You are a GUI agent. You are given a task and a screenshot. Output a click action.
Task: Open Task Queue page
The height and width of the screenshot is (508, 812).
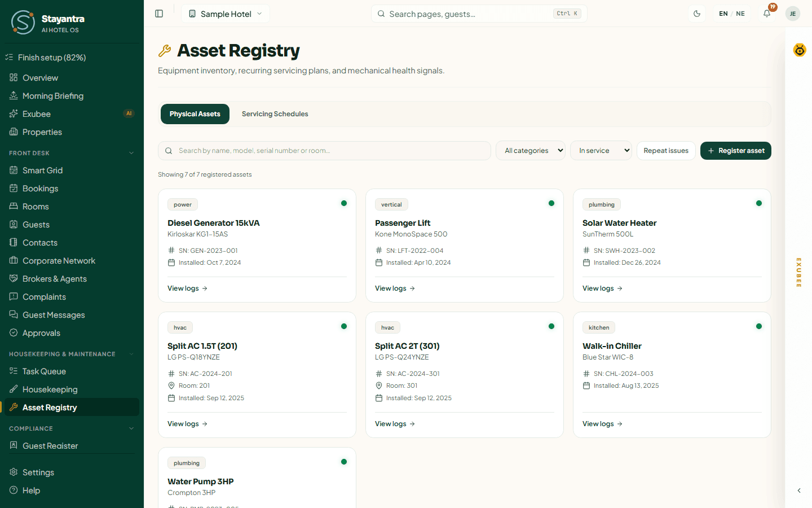72,371
